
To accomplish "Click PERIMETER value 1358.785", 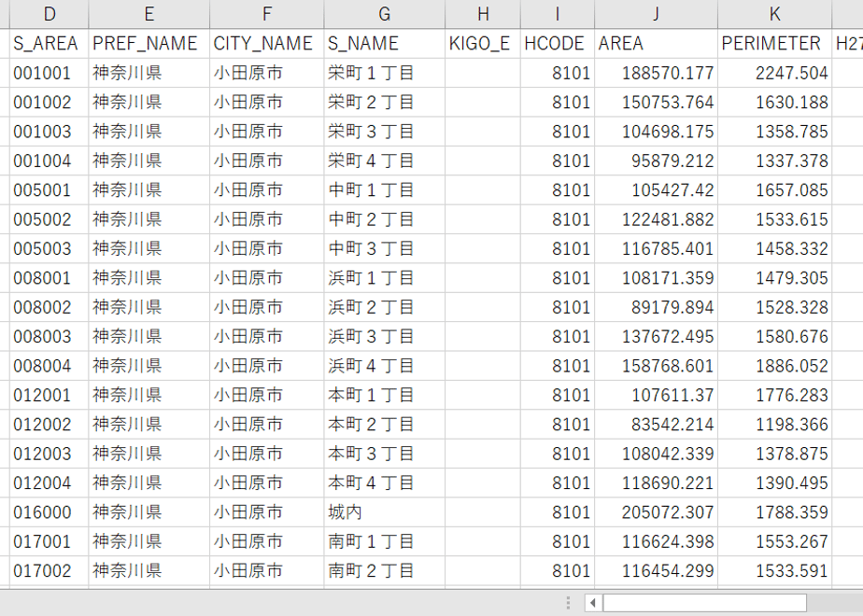I will [774, 132].
